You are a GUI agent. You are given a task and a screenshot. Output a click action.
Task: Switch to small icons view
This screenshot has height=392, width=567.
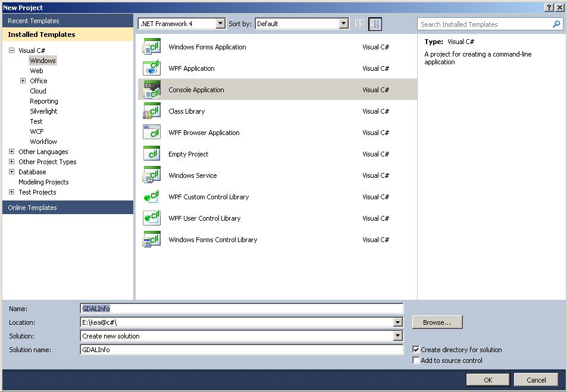click(x=359, y=24)
